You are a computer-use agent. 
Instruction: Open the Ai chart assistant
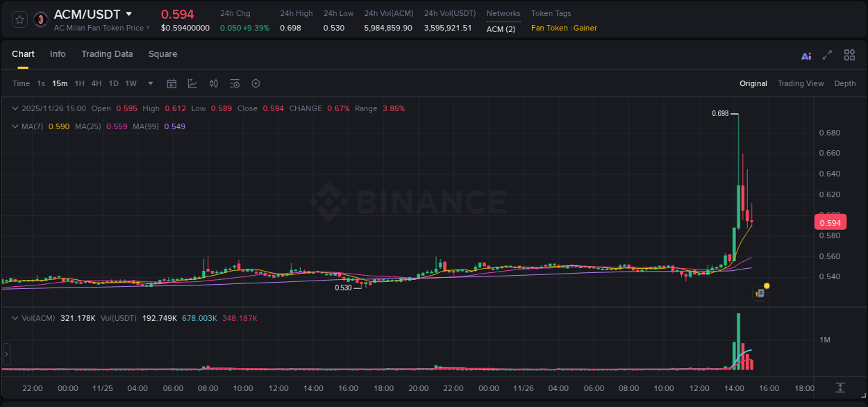806,55
